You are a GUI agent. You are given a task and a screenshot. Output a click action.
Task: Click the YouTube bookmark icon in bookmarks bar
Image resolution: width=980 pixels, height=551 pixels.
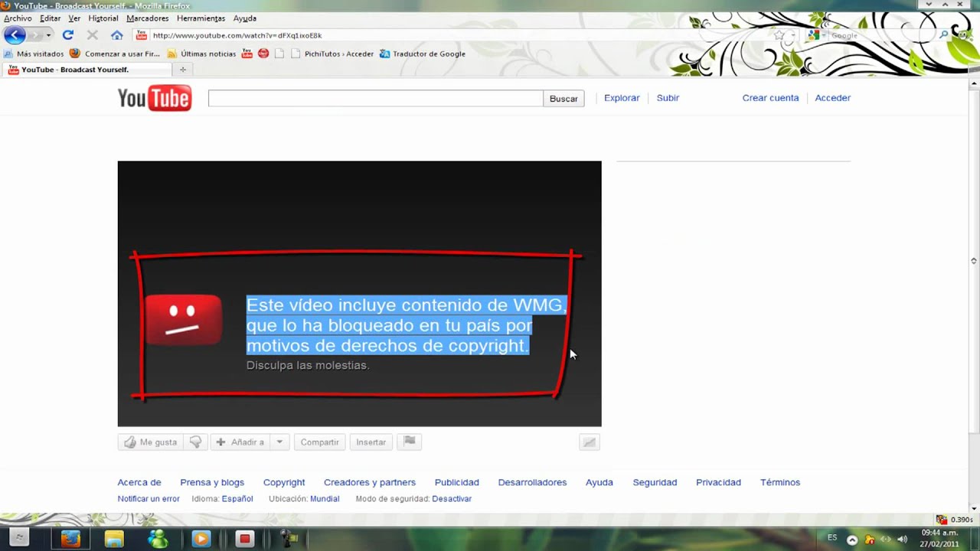(247, 54)
